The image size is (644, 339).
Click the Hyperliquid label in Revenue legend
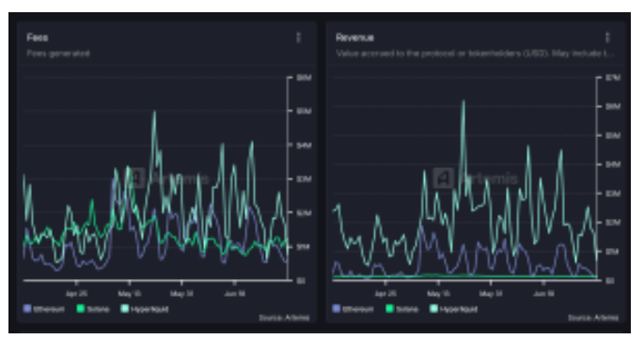tap(459, 309)
